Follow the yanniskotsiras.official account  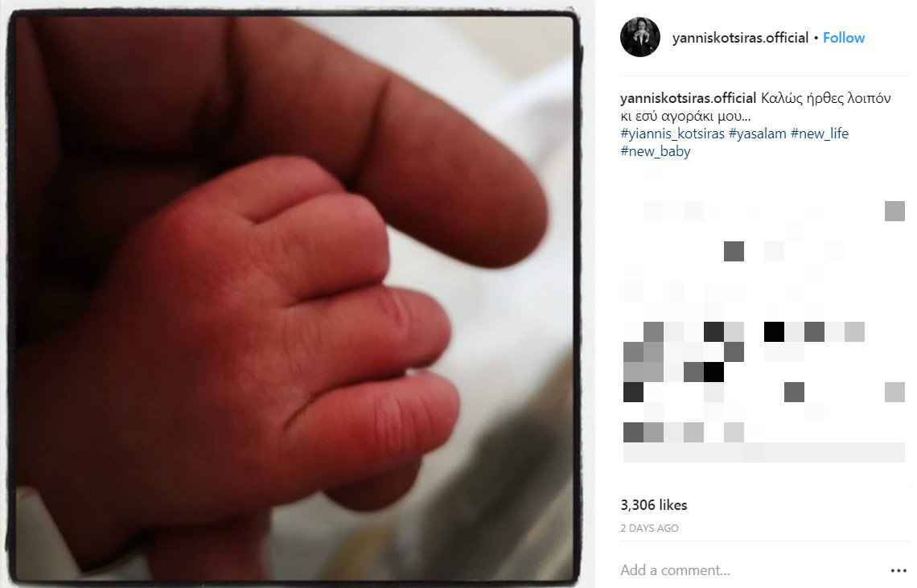point(843,38)
